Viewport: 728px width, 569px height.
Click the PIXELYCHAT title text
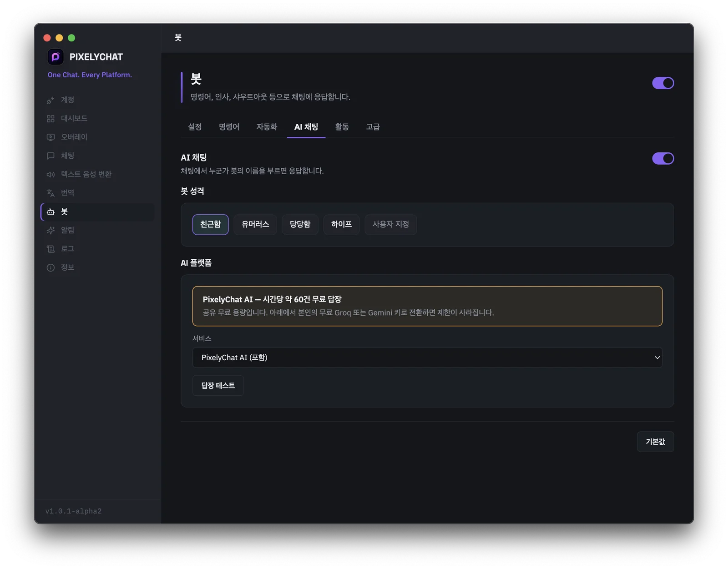click(x=96, y=57)
